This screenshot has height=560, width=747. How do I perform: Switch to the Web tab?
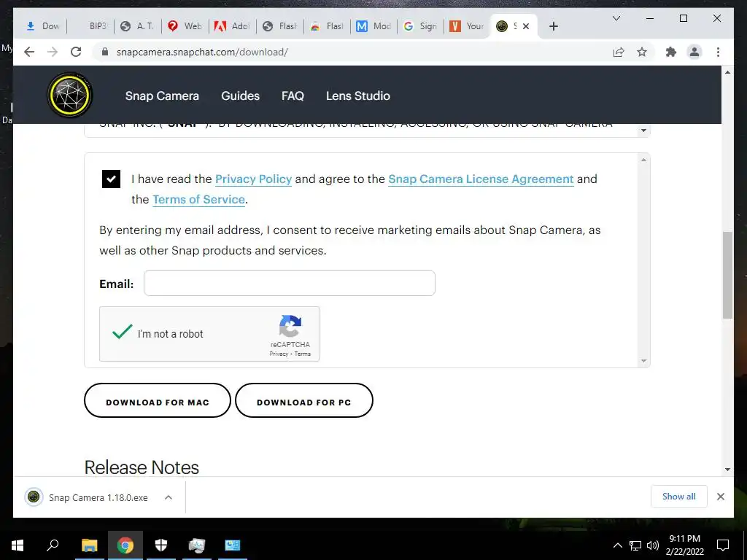pos(186,26)
